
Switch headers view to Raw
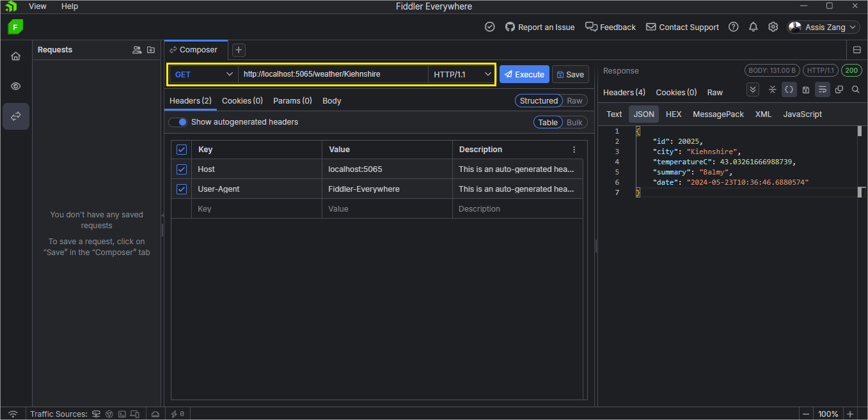click(574, 100)
